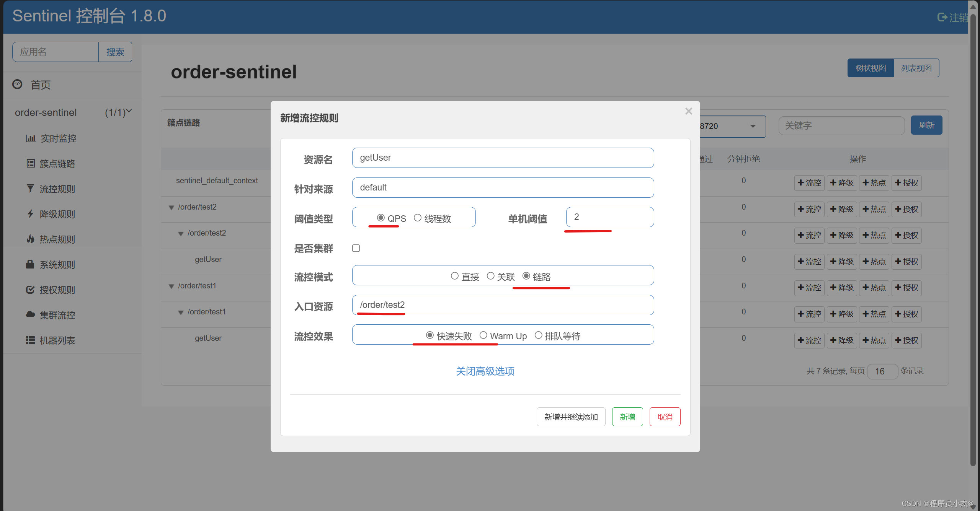Viewport: 980px width, 511px height.
Task: Click the 簇点链路 list icon
Action: (x=31, y=163)
